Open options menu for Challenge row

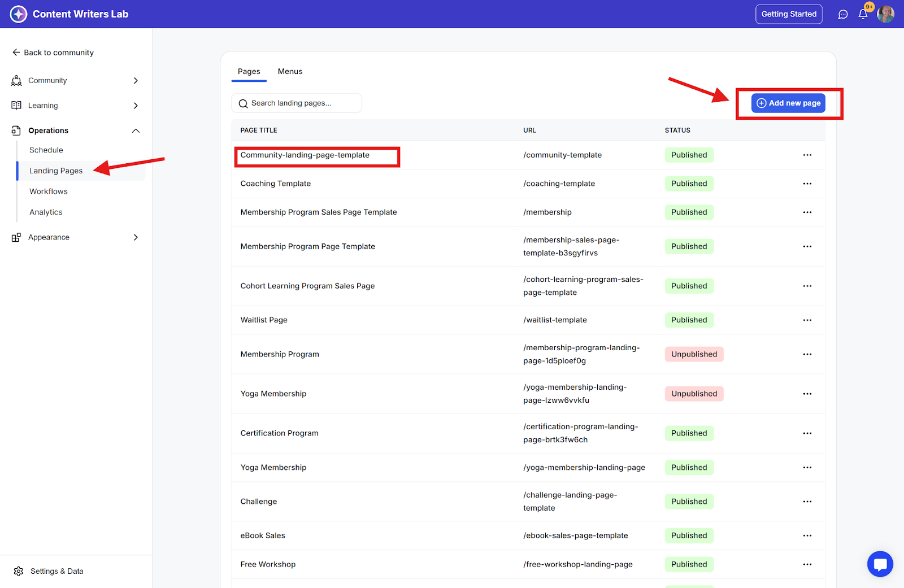point(807,502)
